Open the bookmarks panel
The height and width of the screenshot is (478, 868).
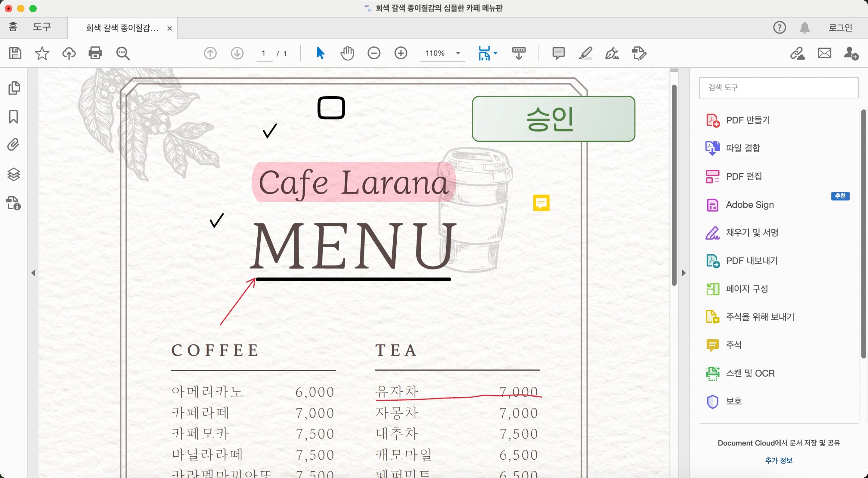14,117
